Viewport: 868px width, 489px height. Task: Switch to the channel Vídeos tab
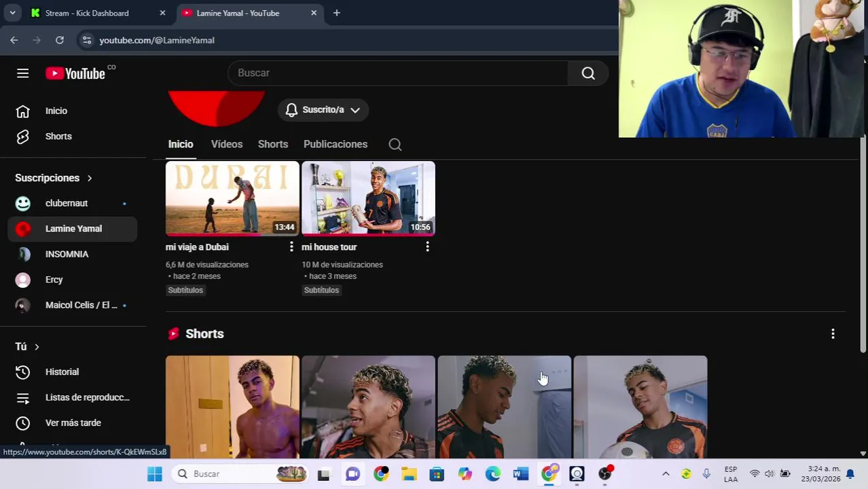227,144
